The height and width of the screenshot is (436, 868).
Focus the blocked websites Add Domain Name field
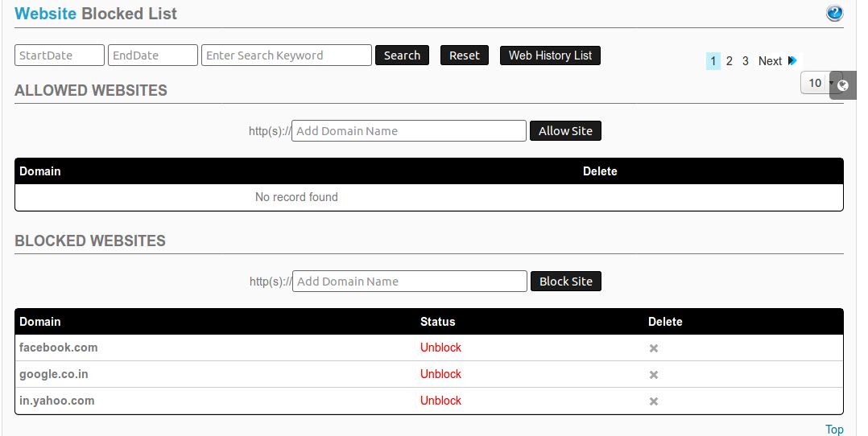410,281
